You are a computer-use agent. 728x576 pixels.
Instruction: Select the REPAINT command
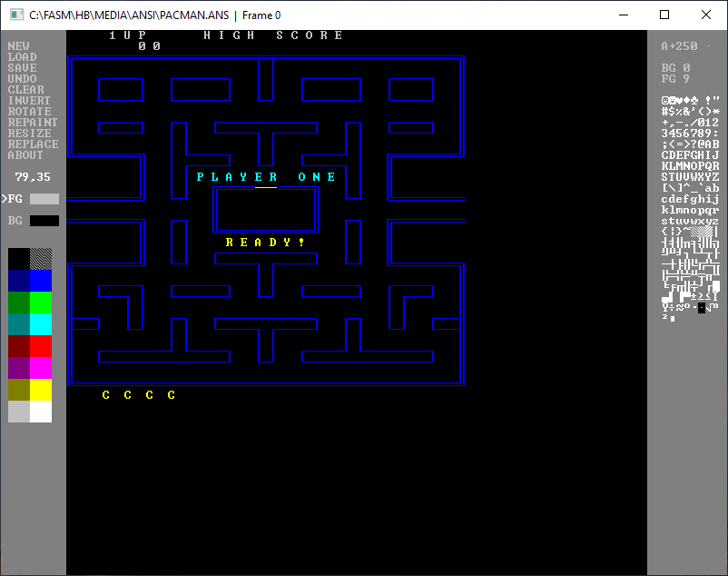pyautogui.click(x=33, y=122)
